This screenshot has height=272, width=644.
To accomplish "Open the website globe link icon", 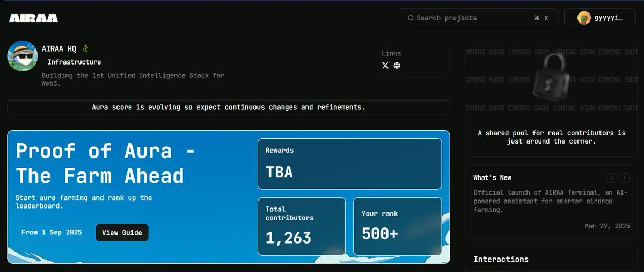I will tap(397, 66).
